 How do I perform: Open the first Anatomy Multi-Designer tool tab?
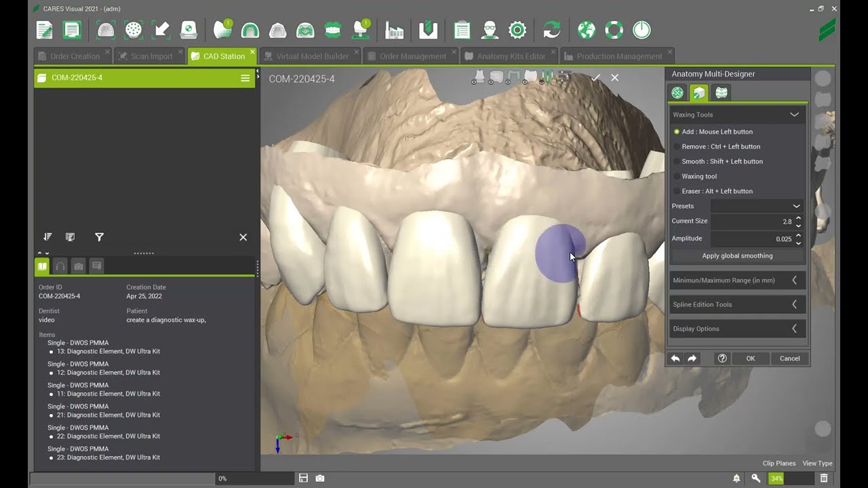[x=677, y=93]
